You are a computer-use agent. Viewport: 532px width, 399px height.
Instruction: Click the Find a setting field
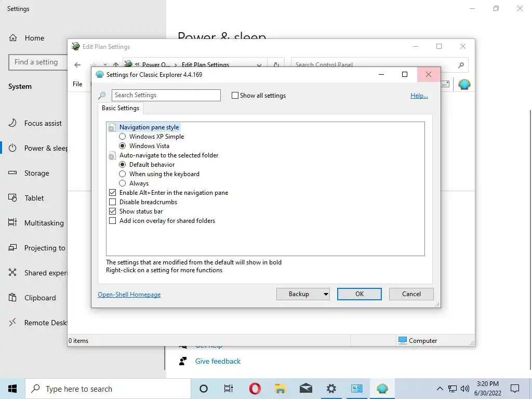tap(38, 62)
